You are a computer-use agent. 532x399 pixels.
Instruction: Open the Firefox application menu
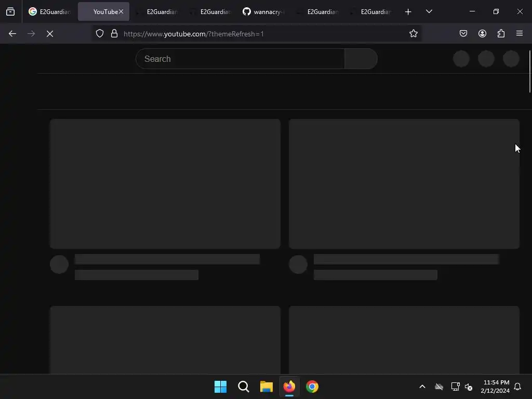coord(520,34)
